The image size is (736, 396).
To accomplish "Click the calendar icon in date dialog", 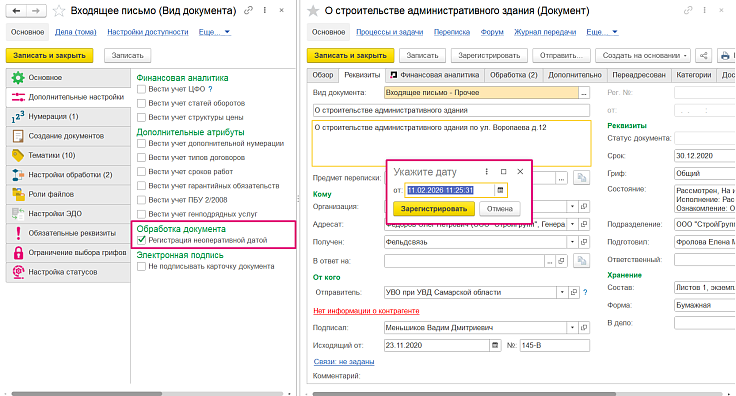I will (x=500, y=190).
